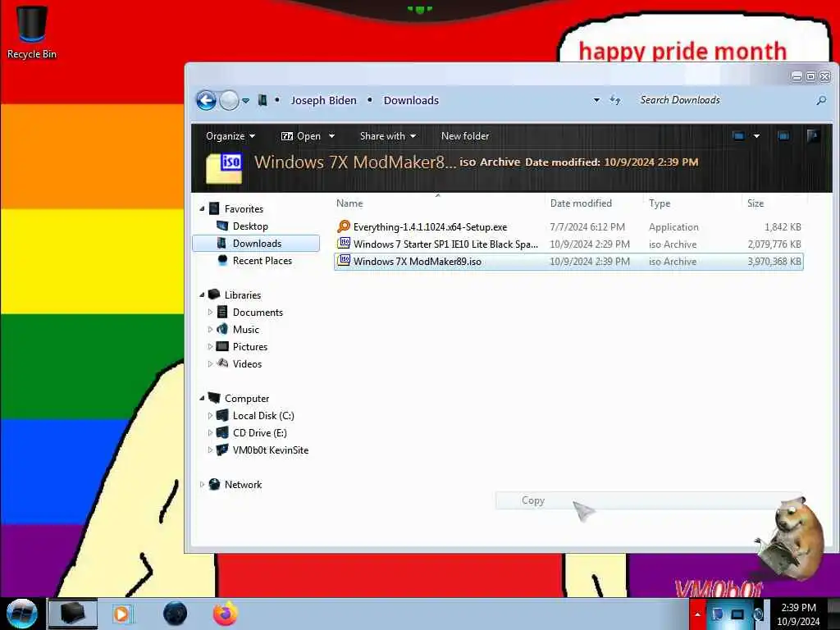Open the Recycle Bin on the desktop
Image resolution: width=840 pixels, height=630 pixels.
pos(31,32)
